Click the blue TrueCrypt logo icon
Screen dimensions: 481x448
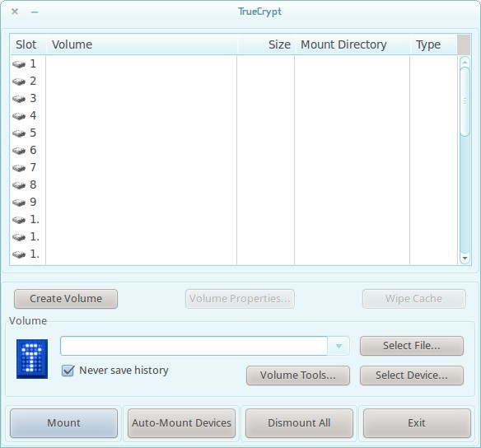click(32, 359)
